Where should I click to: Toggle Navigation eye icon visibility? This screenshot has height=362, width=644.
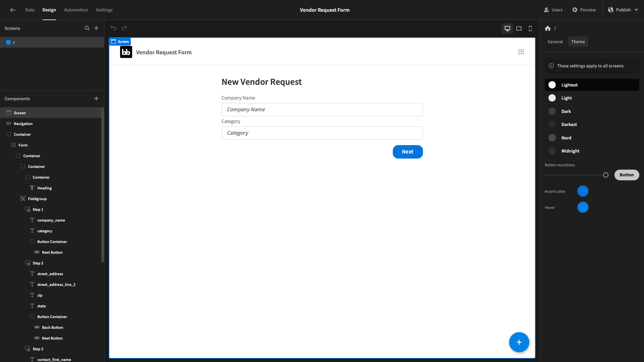pos(9,124)
